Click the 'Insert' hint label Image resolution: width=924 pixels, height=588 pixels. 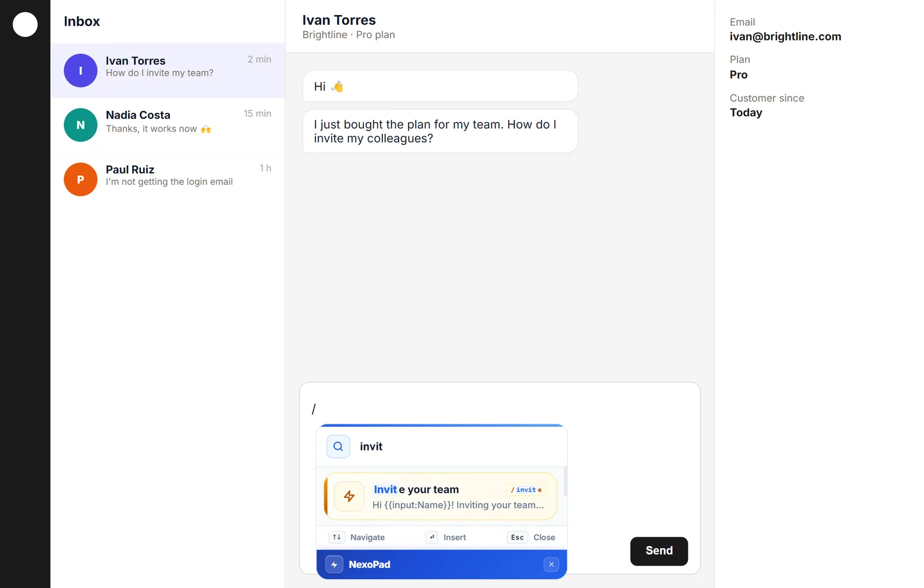tap(454, 537)
